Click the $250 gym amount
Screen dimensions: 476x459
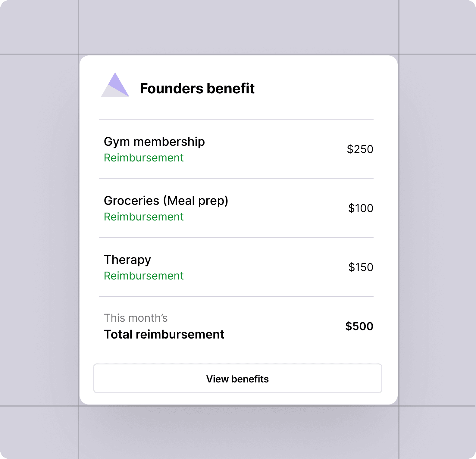[360, 149]
